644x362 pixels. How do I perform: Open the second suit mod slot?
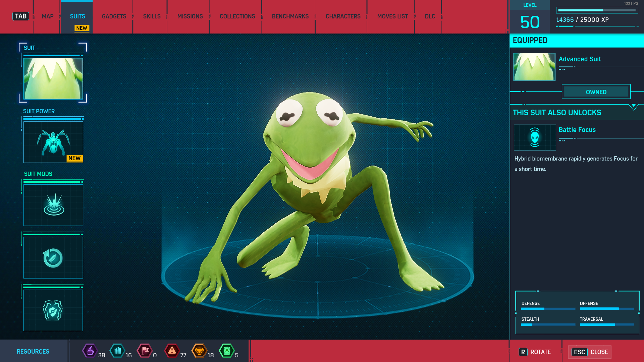tap(53, 257)
